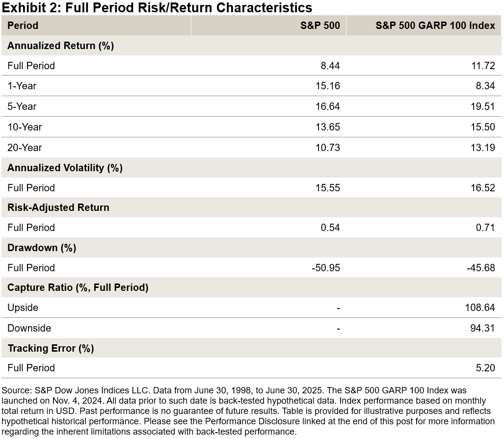Select the 16.52 volatility value
Screen dimensions: 504x439
click(x=483, y=188)
